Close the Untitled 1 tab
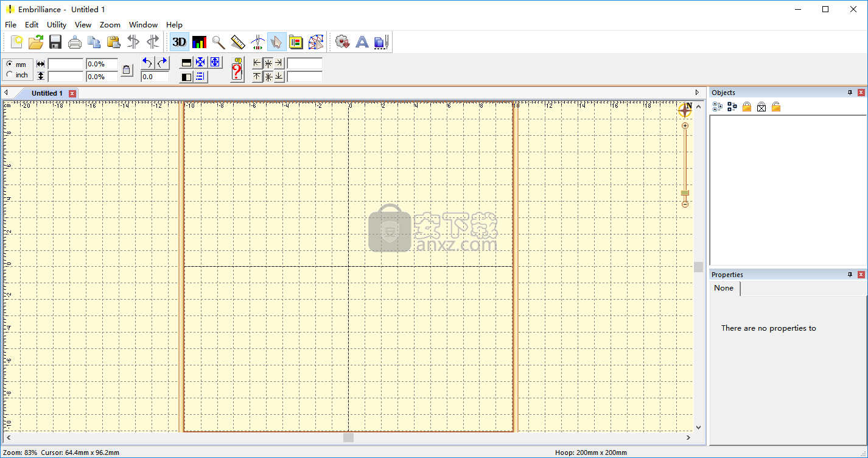 click(x=72, y=93)
